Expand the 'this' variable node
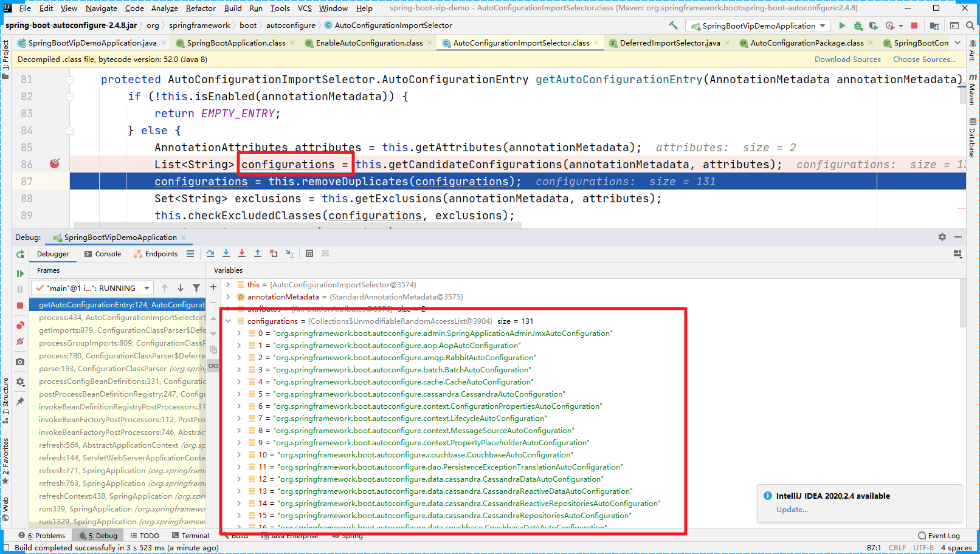Image resolution: width=980 pixels, height=554 pixels. [228, 284]
